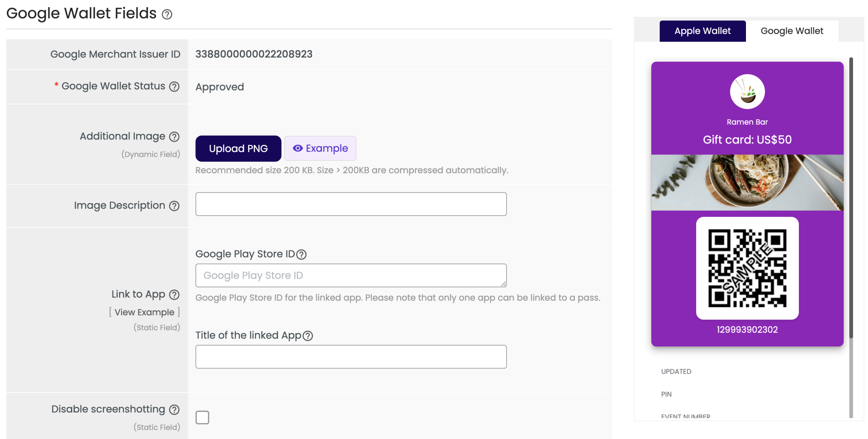Image resolution: width=868 pixels, height=439 pixels.
Task: Open help tooltip for Google Wallet Status
Action: click(174, 87)
